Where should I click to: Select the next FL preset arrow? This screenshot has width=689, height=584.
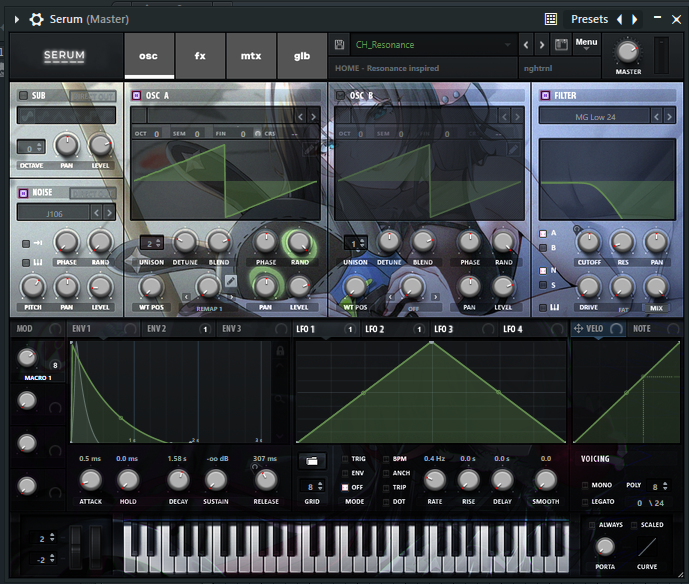[635, 19]
